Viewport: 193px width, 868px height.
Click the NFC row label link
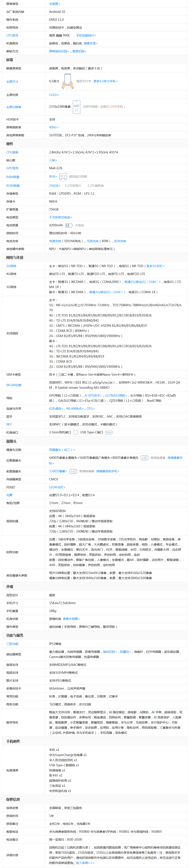(9, 424)
